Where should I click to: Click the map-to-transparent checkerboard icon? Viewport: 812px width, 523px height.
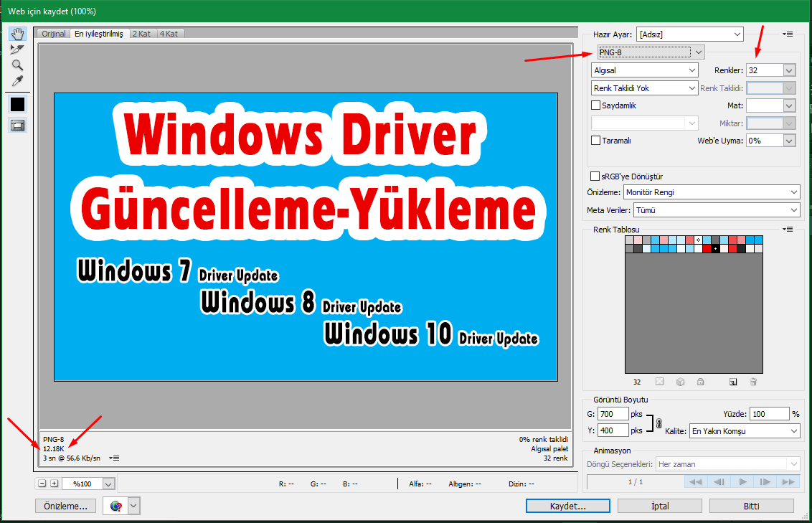point(659,382)
